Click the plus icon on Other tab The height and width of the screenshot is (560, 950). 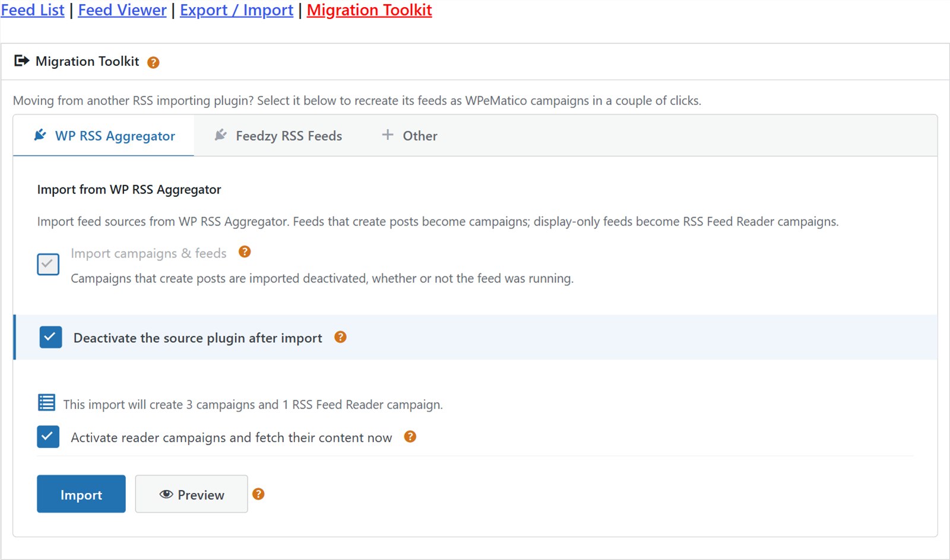tap(388, 135)
